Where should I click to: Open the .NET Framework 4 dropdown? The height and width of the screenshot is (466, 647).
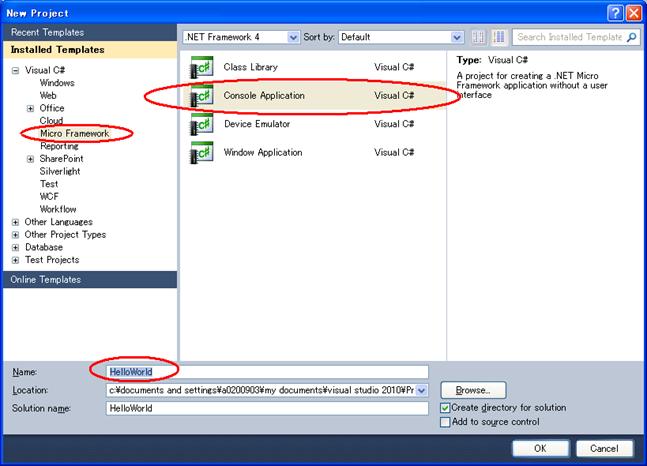pos(293,37)
